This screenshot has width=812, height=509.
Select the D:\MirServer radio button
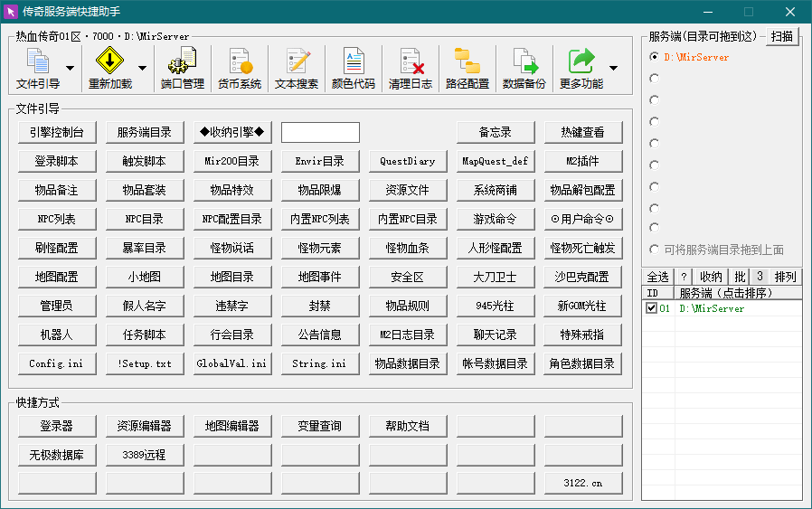click(655, 57)
